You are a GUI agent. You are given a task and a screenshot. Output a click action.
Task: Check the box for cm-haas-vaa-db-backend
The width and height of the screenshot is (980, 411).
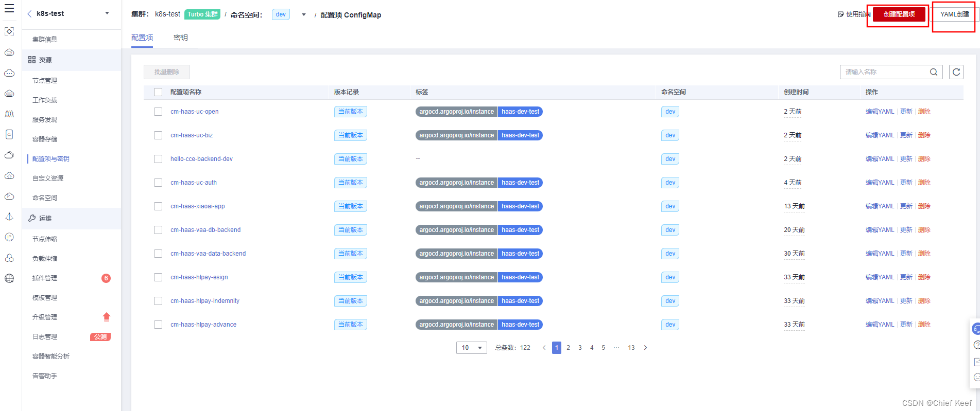(x=158, y=230)
